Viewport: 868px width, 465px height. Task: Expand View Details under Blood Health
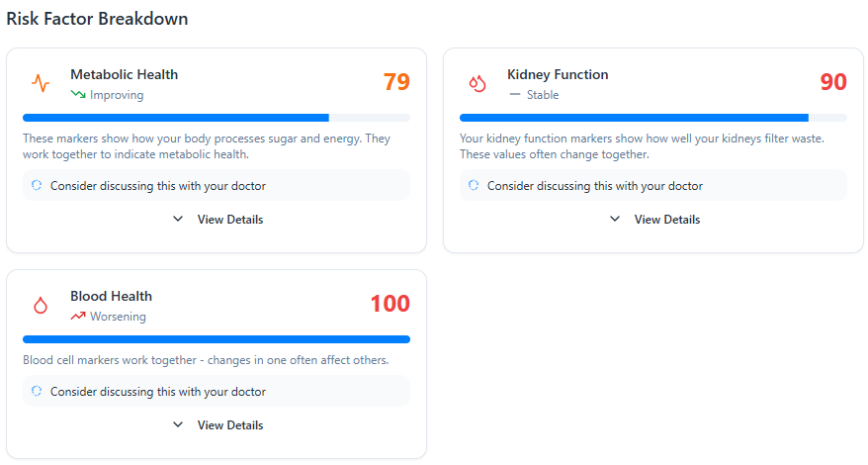[217, 425]
